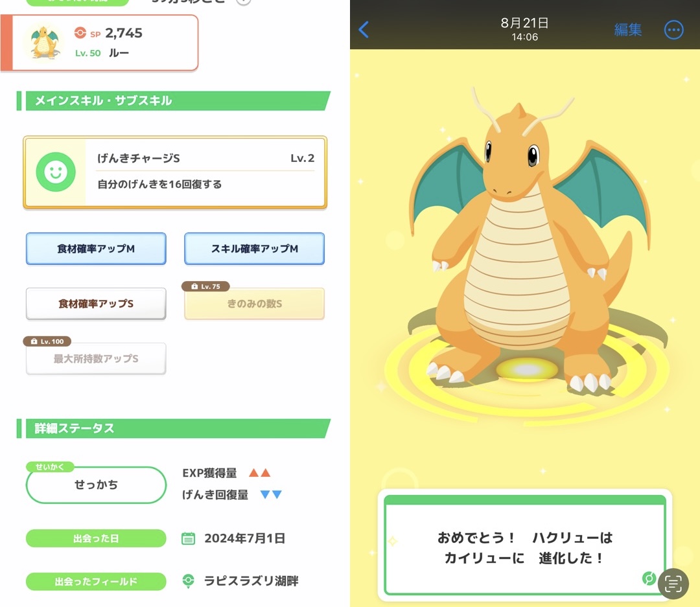700x607 pixels.
Task: Tap the location pin beside ラピスラズリ湖畔
Action: click(x=189, y=581)
